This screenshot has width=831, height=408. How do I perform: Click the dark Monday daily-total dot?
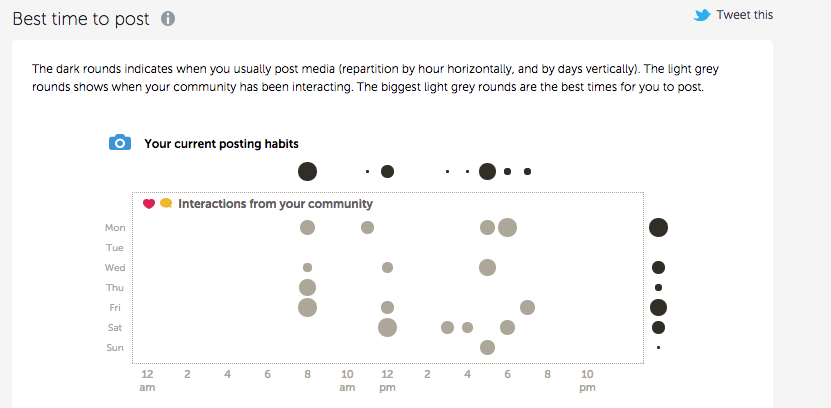(658, 227)
